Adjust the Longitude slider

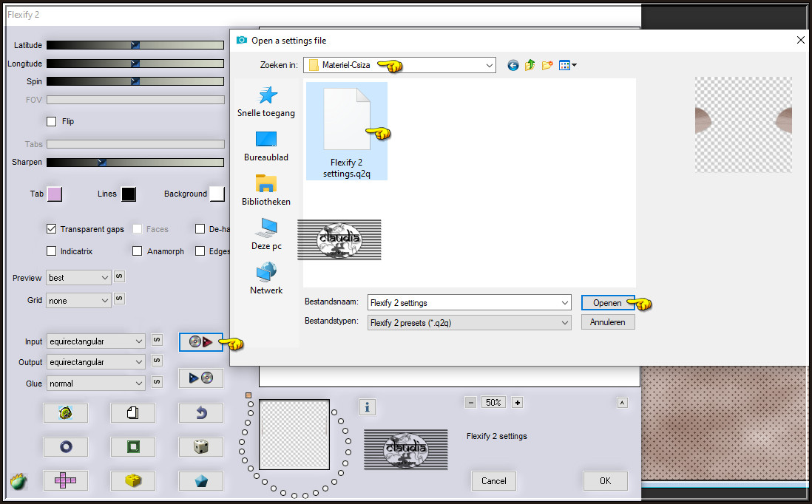coord(135,64)
